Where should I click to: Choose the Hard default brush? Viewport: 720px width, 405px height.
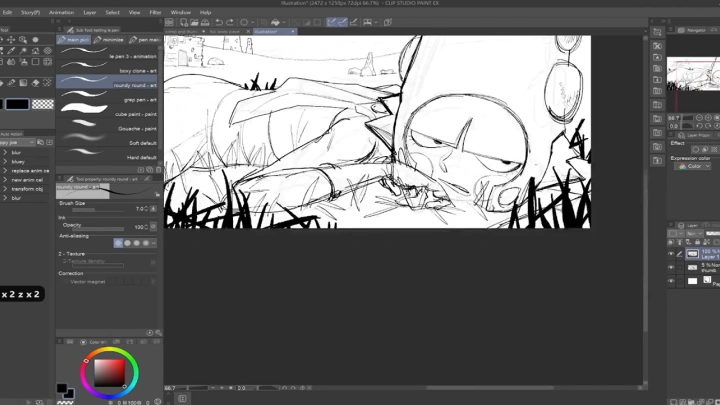[107, 155]
